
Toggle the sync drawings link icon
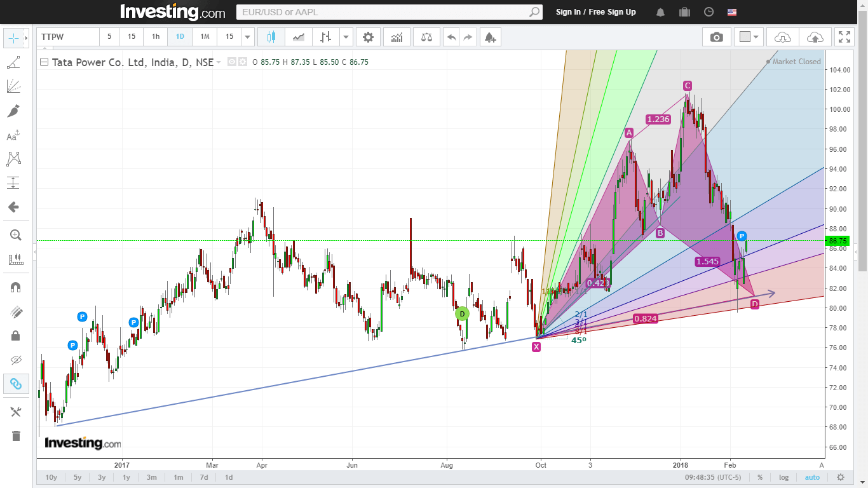coord(16,384)
